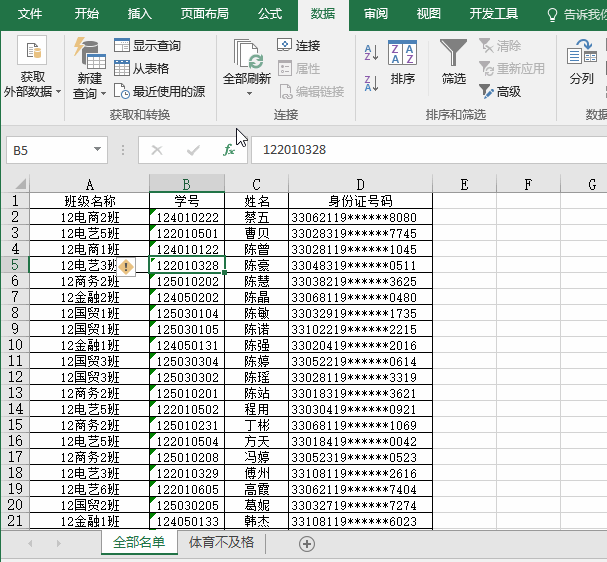Click the Insert Function fx icon
Screen dimensions: 607x562
point(229,150)
